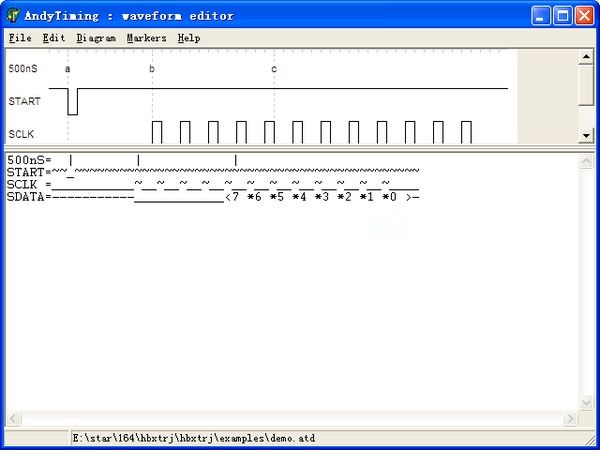Click the 500nS scale label in waveform view
Screen dimensions: 600x450
pyautogui.click(x=23, y=68)
